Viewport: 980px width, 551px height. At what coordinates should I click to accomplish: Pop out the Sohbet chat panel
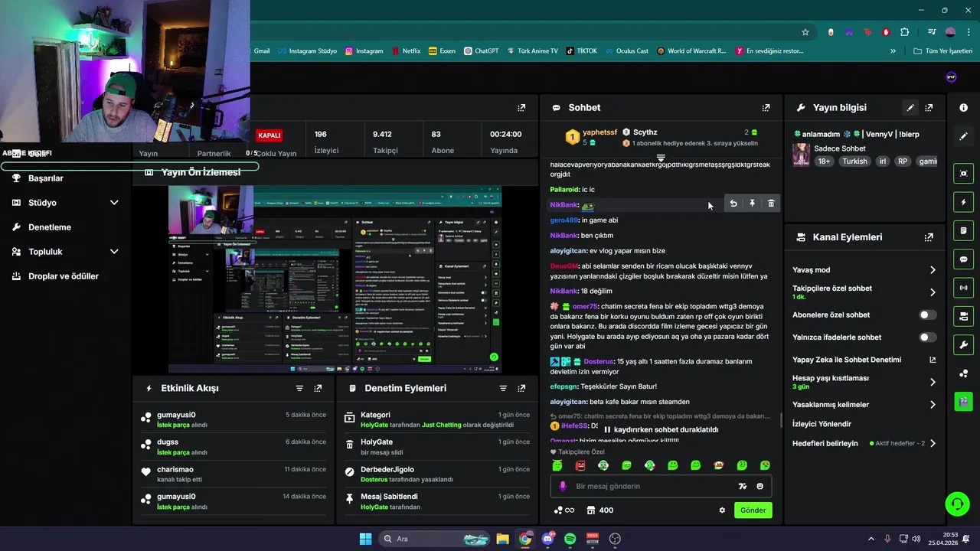click(766, 108)
